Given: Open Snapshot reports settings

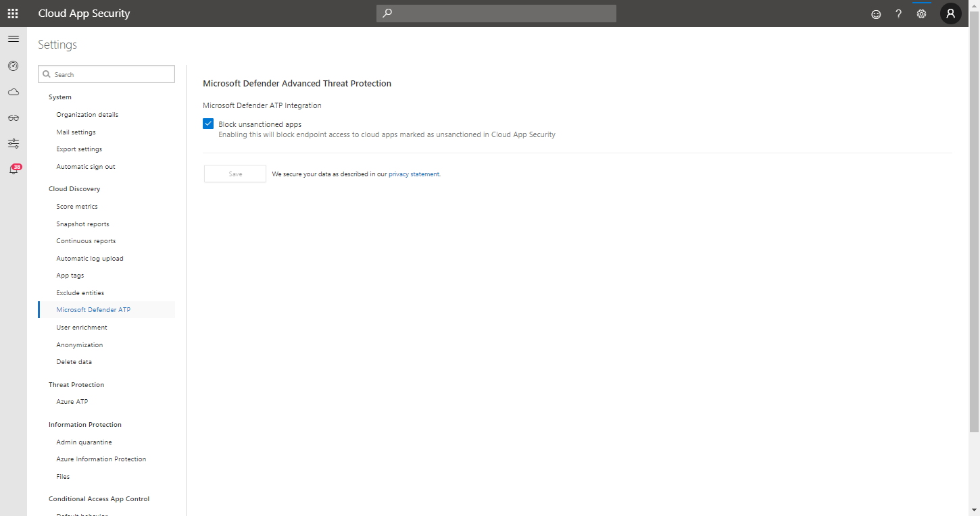Looking at the screenshot, I should point(82,224).
